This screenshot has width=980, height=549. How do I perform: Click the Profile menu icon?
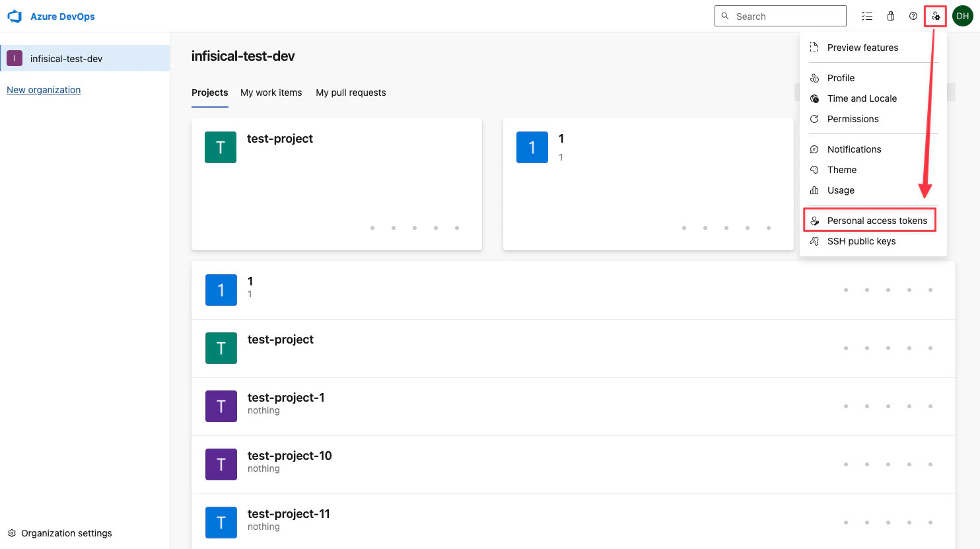pyautogui.click(x=814, y=78)
